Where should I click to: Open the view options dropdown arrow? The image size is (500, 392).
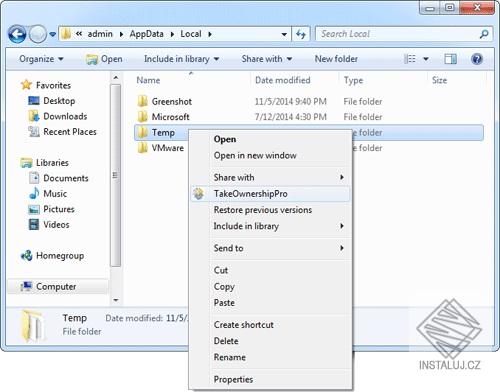click(x=426, y=59)
